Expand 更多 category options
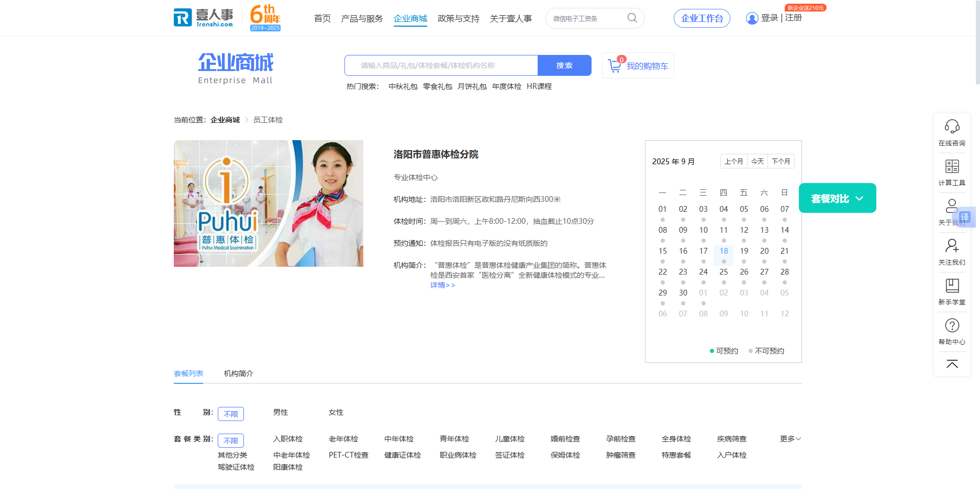 [790, 439]
